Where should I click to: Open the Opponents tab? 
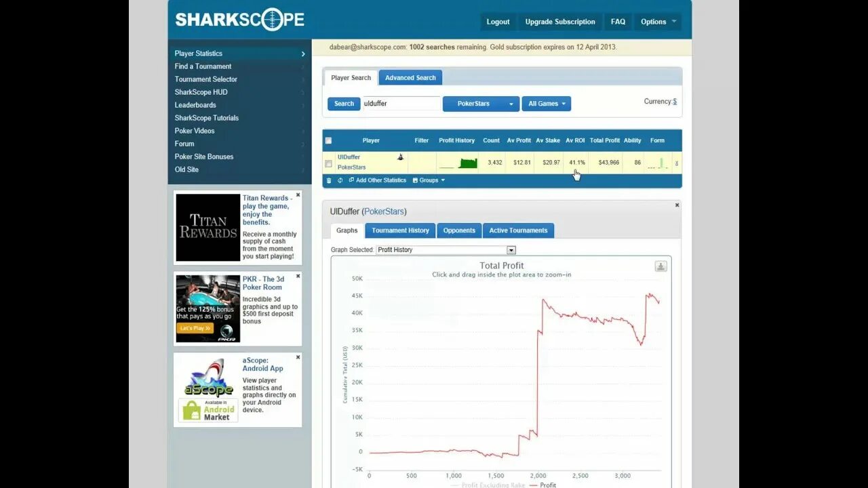coord(459,230)
